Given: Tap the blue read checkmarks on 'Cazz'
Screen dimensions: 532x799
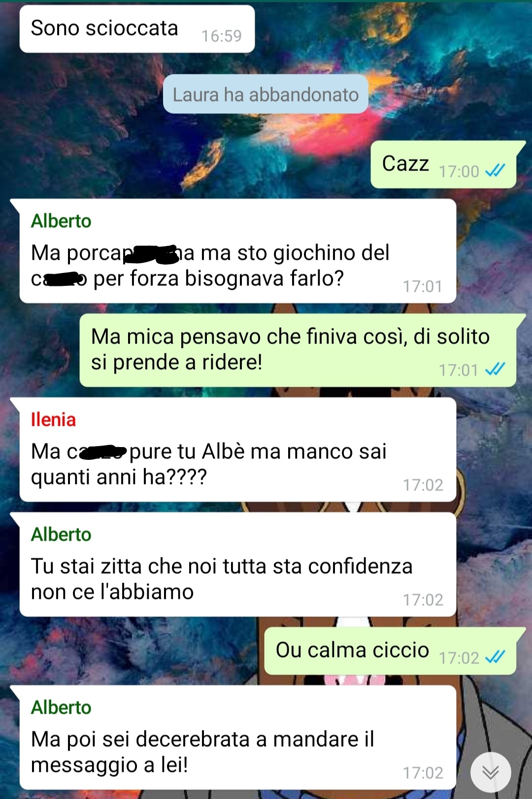Looking at the screenshot, I should tap(495, 171).
